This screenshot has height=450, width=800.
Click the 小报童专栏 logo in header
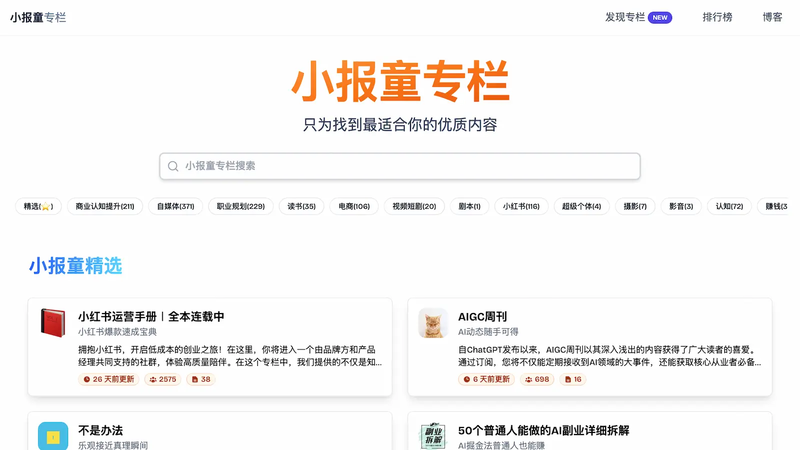38,17
